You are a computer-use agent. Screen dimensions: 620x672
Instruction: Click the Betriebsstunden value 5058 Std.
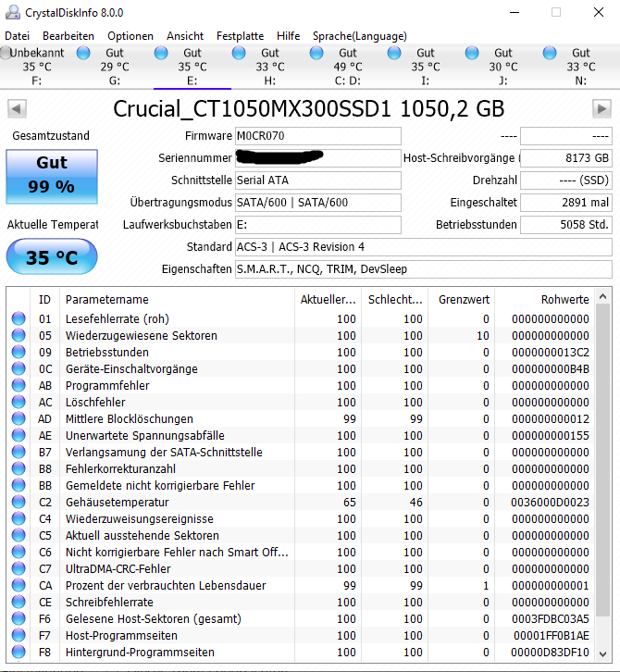tap(566, 225)
